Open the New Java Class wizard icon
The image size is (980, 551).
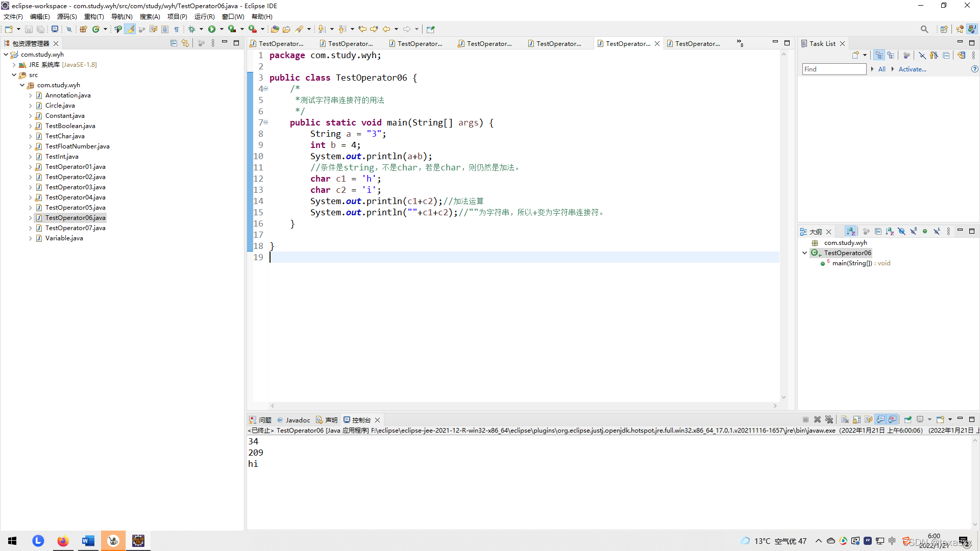pos(95,29)
